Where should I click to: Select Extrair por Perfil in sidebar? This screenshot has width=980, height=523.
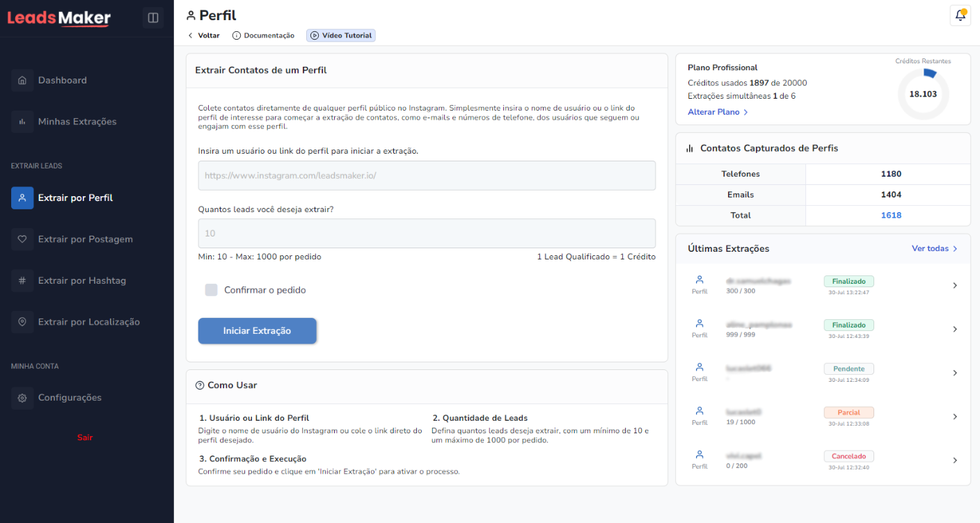75,198
